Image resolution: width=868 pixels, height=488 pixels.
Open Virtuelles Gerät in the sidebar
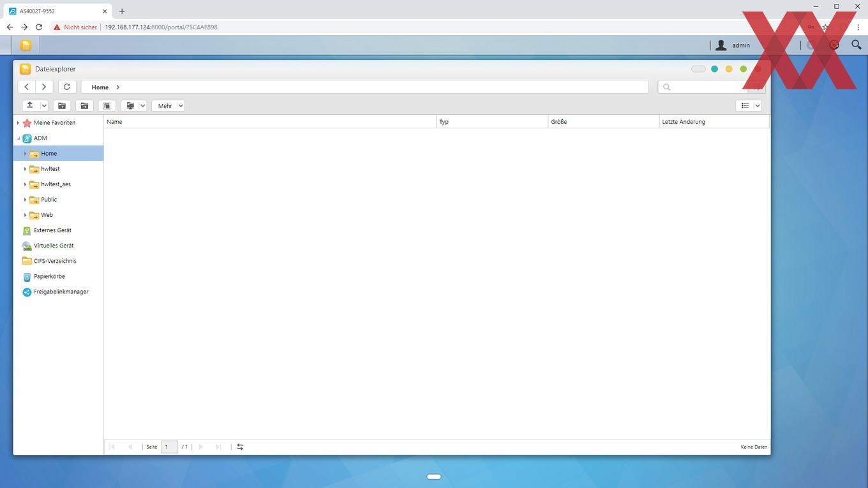[x=54, y=246]
